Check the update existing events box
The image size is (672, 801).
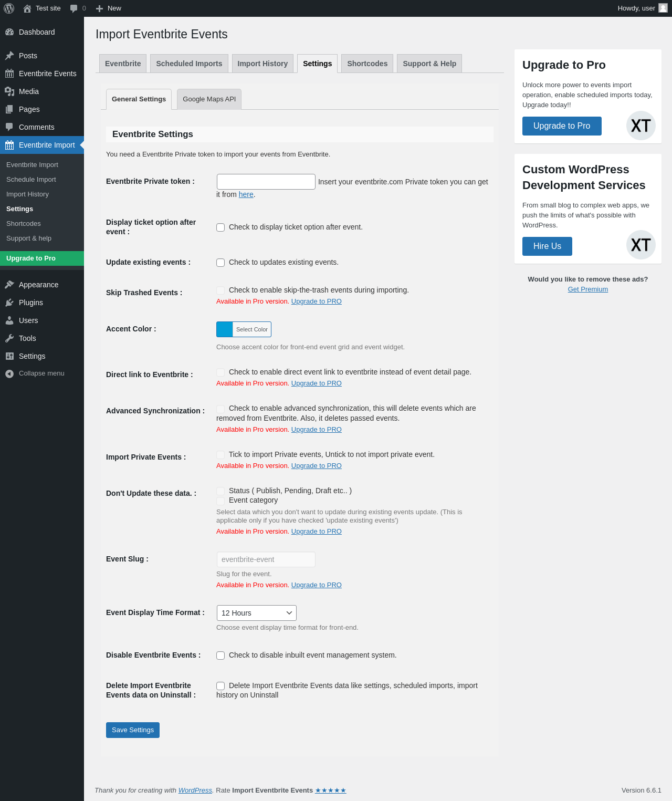220,263
